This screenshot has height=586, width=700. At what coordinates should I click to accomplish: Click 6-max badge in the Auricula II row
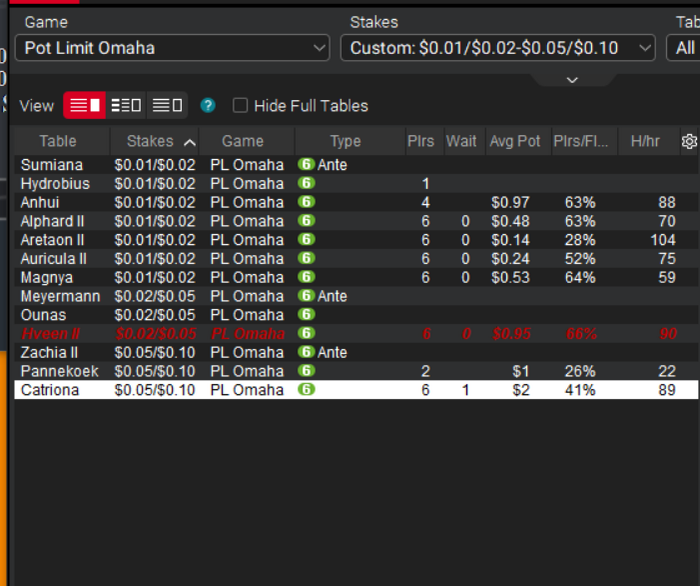[x=306, y=258]
